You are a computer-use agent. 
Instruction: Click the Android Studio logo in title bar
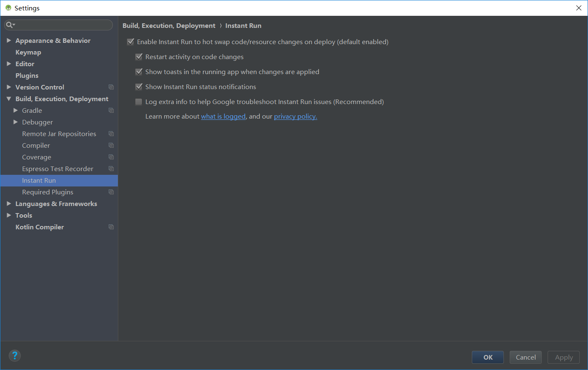click(x=8, y=8)
